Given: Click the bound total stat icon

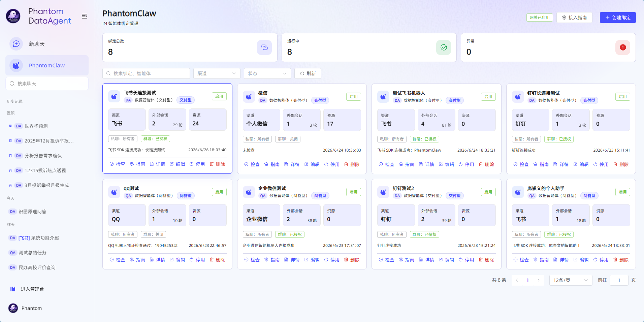Looking at the screenshot, I should click(264, 47).
